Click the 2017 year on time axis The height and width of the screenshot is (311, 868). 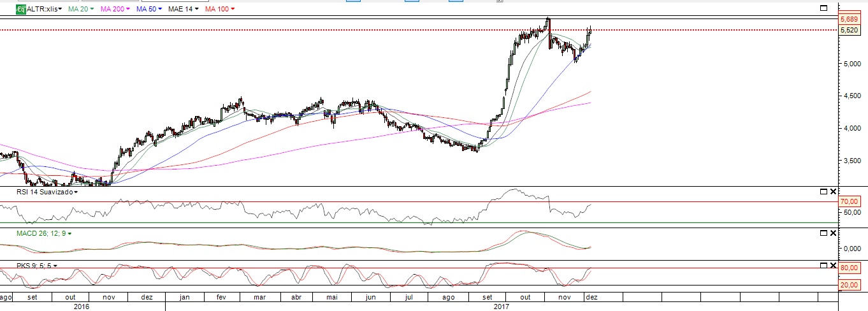coord(502,307)
